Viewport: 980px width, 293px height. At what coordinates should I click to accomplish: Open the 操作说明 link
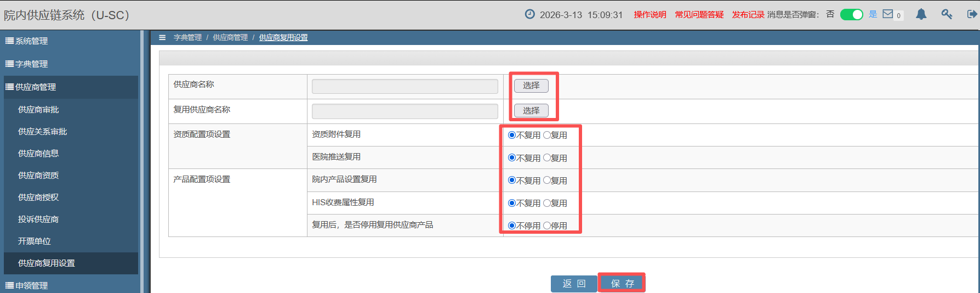pos(650,15)
